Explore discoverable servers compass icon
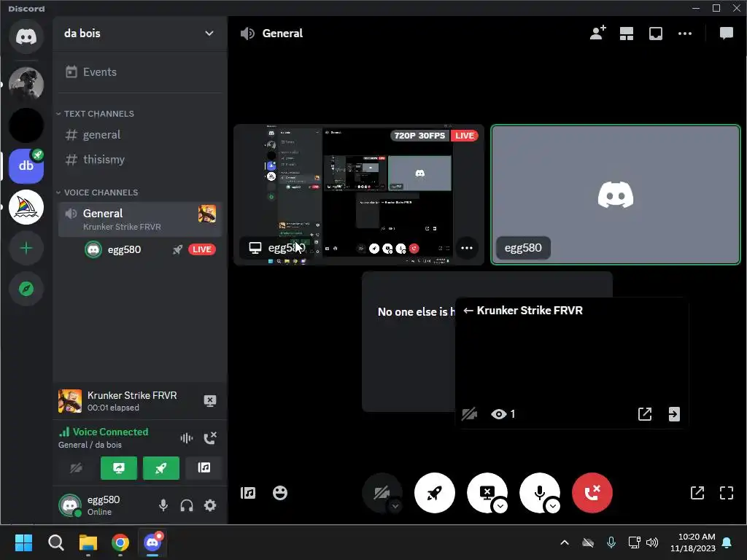The image size is (747, 560). [x=26, y=289]
